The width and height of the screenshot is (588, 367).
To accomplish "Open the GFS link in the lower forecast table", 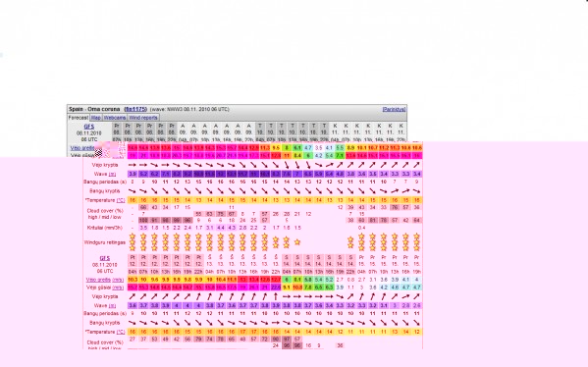I will tap(105, 258).
